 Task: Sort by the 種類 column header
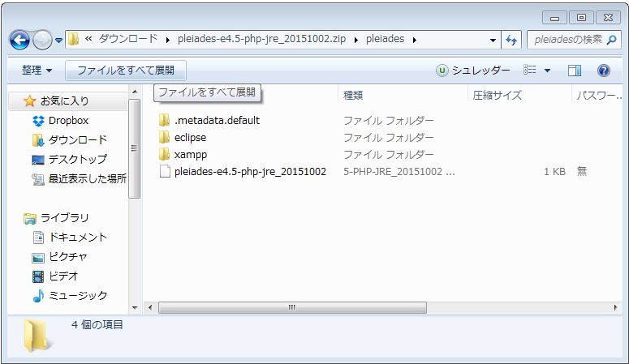pyautogui.click(x=353, y=96)
